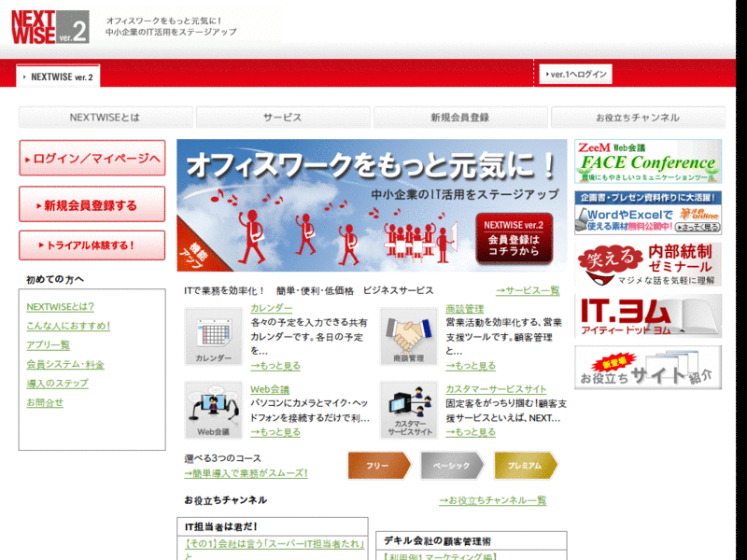Open the お役立ちチャンネル menu
Viewport: 747px width, 560px height.
tap(638, 118)
